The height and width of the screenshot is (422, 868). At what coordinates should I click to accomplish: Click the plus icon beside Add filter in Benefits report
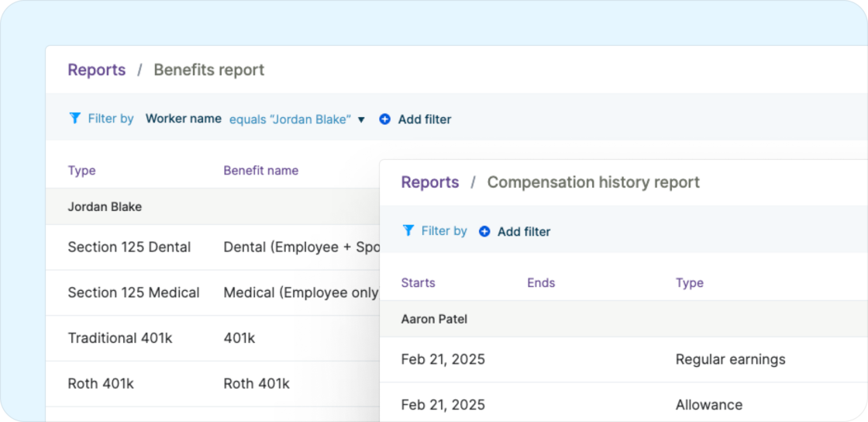tap(384, 119)
